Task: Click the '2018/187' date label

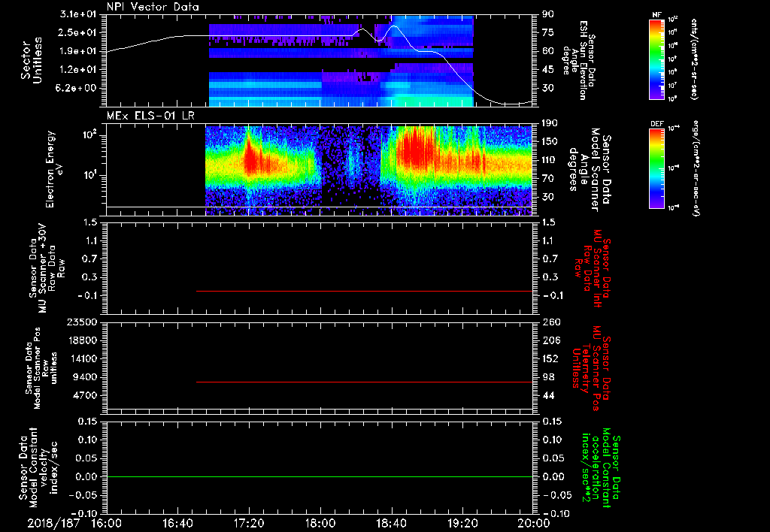Action: [53, 523]
